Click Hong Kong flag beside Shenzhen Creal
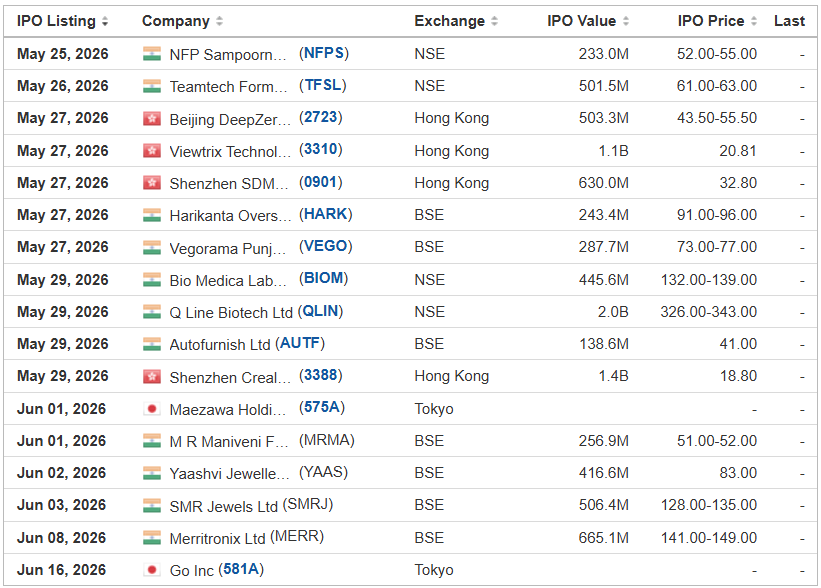Screen dimensions: 821x588 tap(152, 376)
